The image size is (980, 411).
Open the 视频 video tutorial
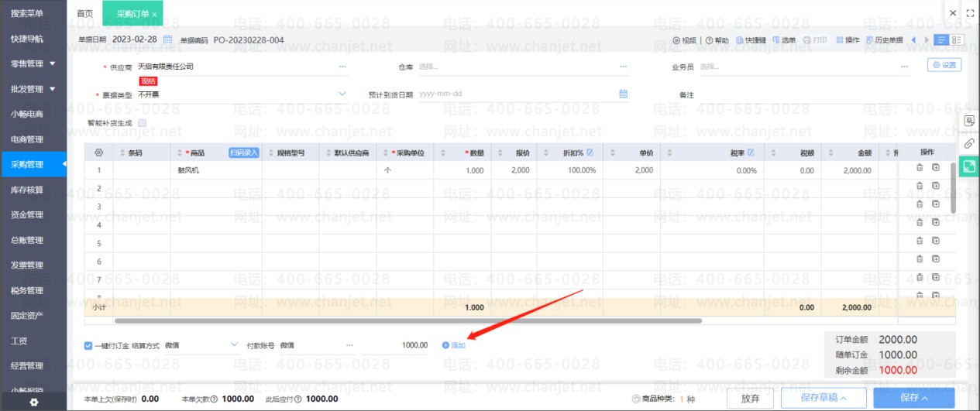click(x=684, y=40)
